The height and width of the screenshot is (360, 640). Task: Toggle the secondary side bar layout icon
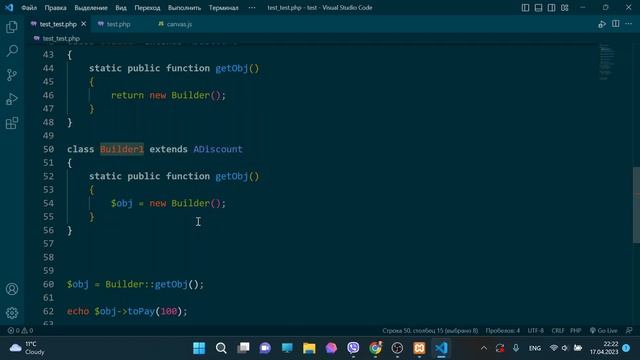pos(551,8)
